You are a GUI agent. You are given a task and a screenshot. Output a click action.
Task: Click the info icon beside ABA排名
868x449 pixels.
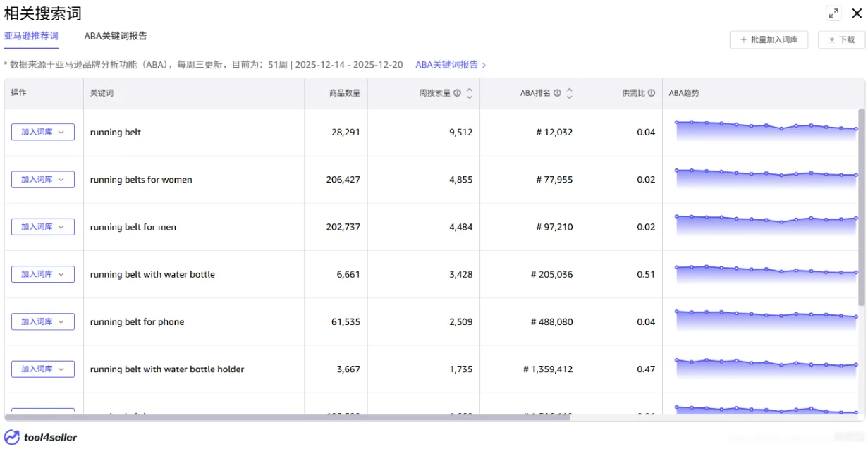click(557, 93)
